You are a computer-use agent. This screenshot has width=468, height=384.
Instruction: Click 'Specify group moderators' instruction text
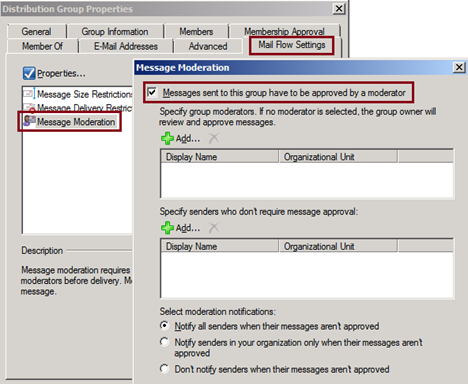(297, 117)
